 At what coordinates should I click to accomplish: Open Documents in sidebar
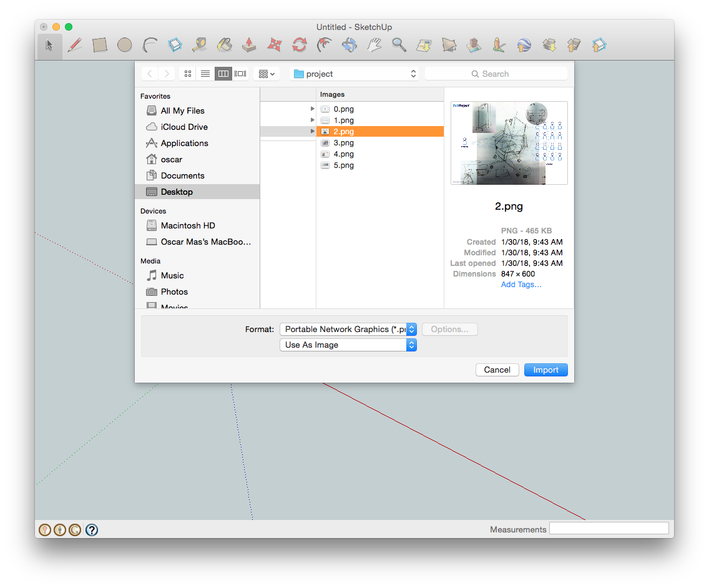[x=197, y=175]
